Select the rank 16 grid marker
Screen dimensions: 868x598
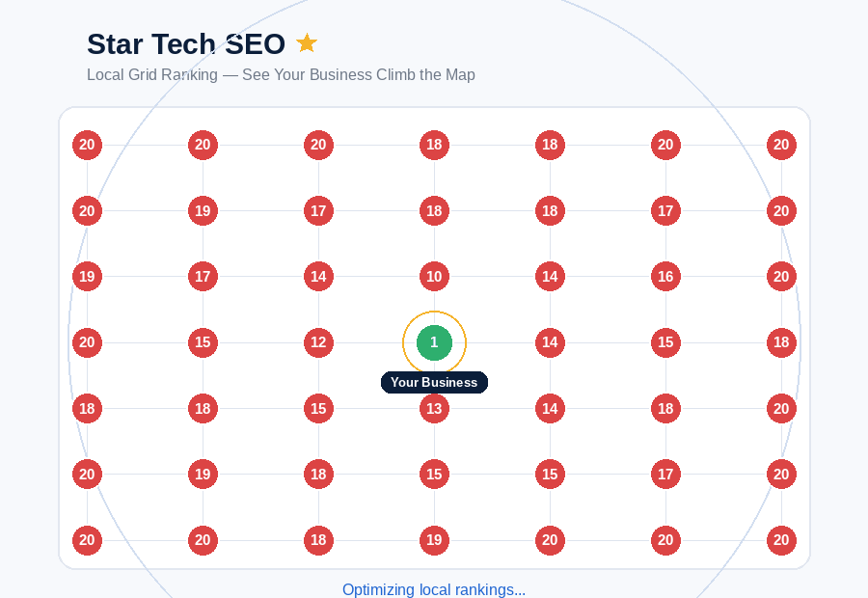tap(665, 276)
